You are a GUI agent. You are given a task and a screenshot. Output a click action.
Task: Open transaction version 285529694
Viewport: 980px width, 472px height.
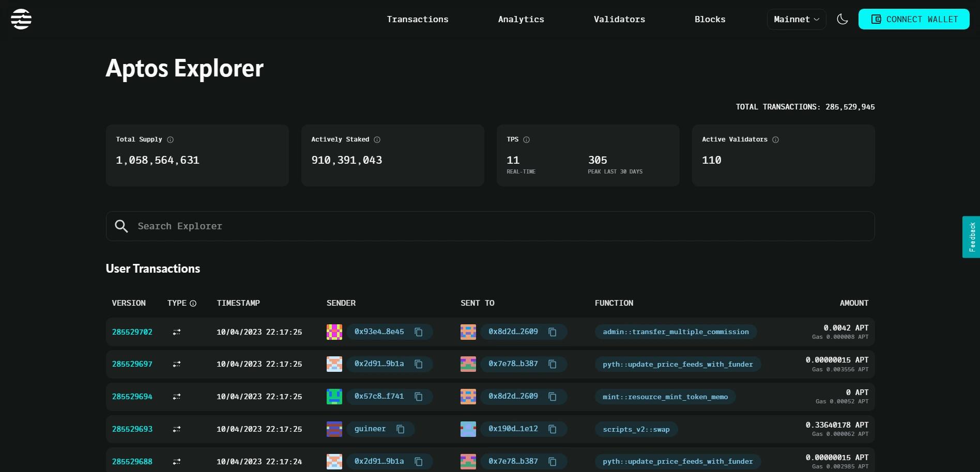pos(132,397)
